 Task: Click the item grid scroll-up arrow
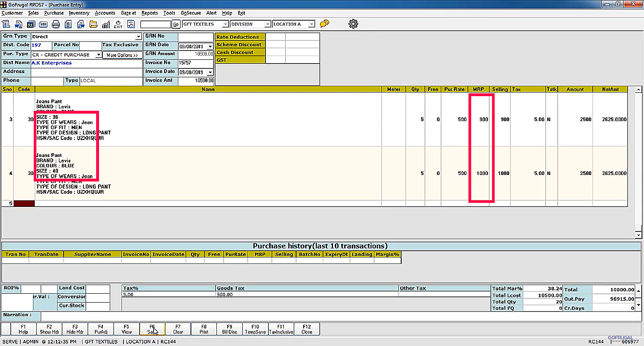coord(639,90)
